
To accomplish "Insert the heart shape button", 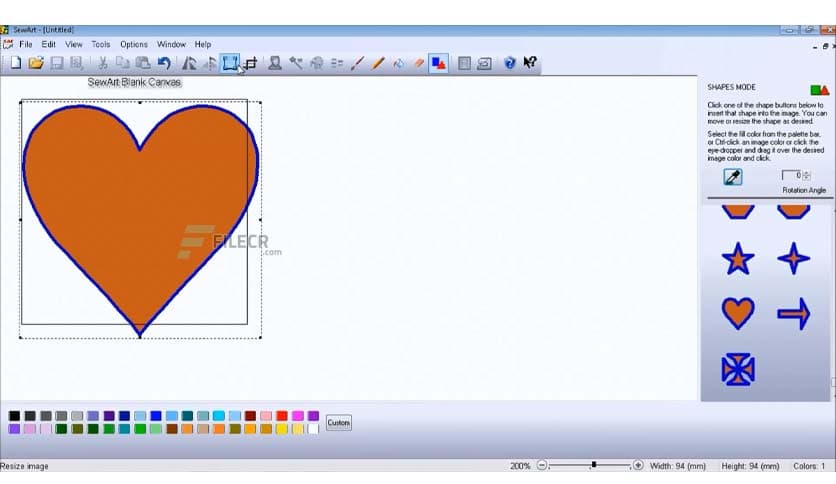I will (x=738, y=313).
